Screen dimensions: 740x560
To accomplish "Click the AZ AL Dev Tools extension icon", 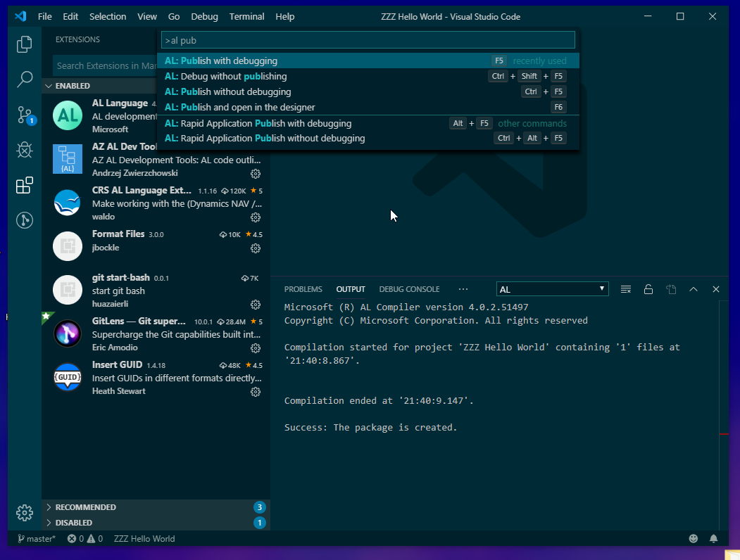I will tap(68, 159).
